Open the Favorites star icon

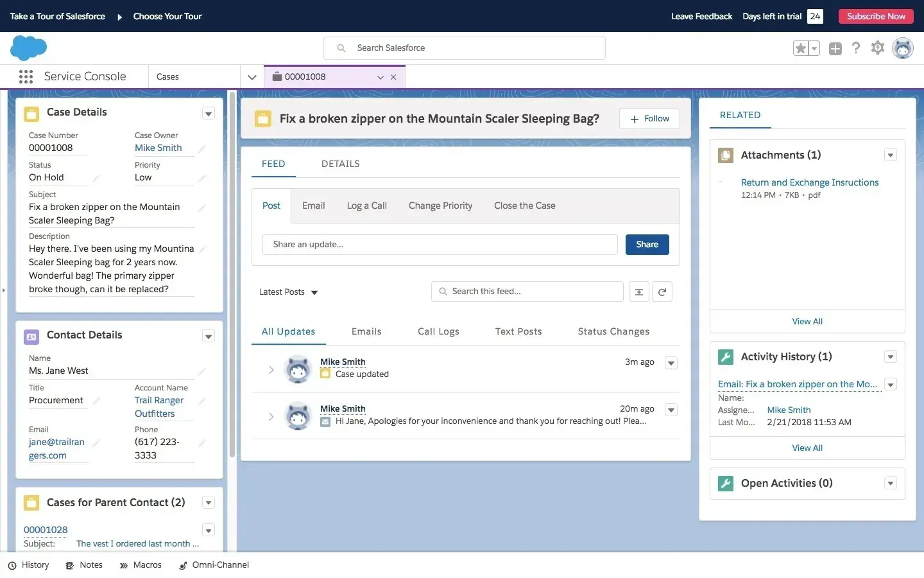tap(800, 48)
